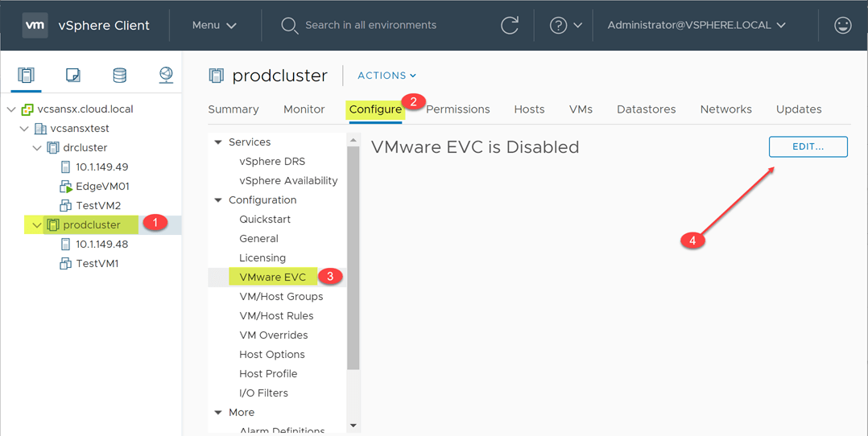
Task: Collapse the vcsansxtest datacenter node
Action: coord(24,129)
